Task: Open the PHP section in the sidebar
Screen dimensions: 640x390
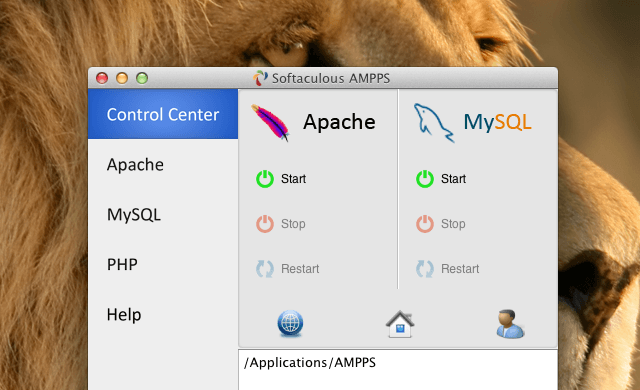Action: [x=122, y=264]
